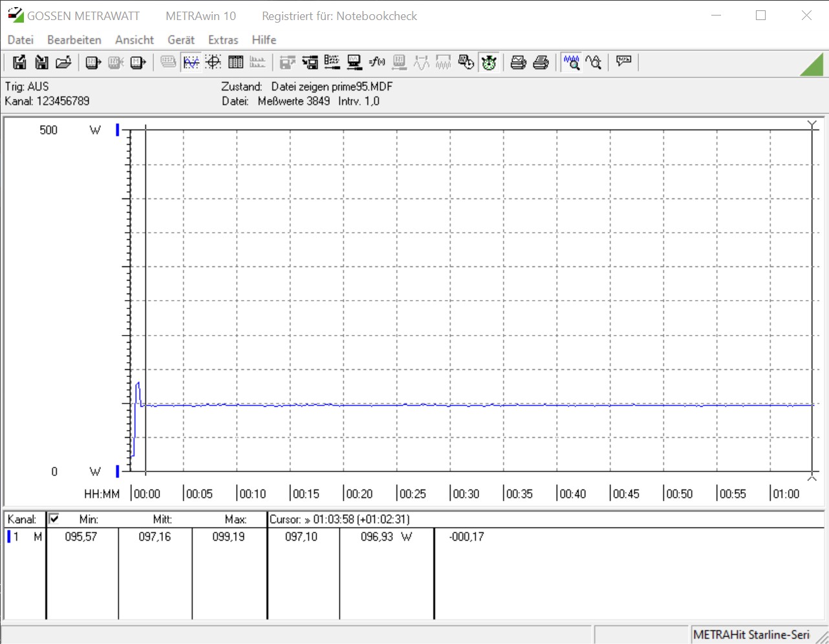This screenshot has height=644, width=829.
Task: Click the cursor value 096,93 W
Action: coord(386,537)
